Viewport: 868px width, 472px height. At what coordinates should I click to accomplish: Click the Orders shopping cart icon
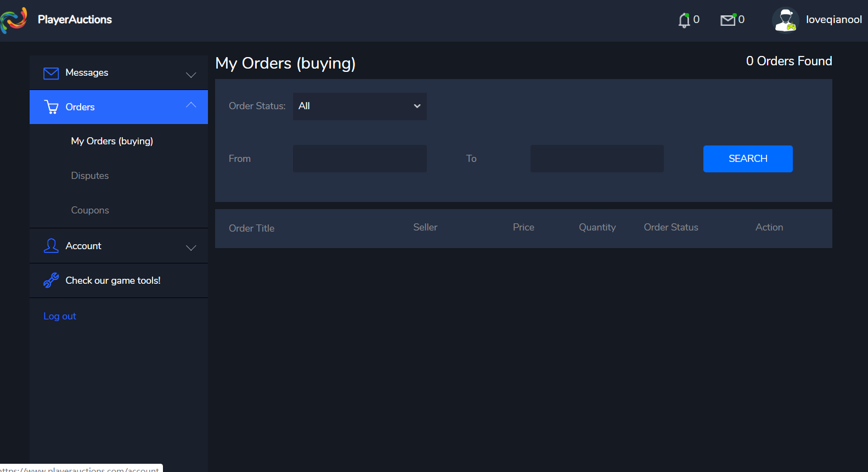pyautogui.click(x=51, y=107)
